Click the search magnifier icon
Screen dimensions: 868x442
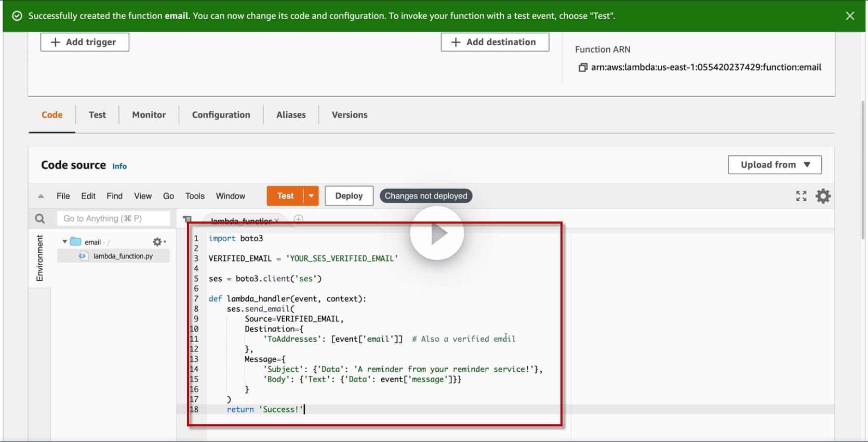pyautogui.click(x=40, y=219)
